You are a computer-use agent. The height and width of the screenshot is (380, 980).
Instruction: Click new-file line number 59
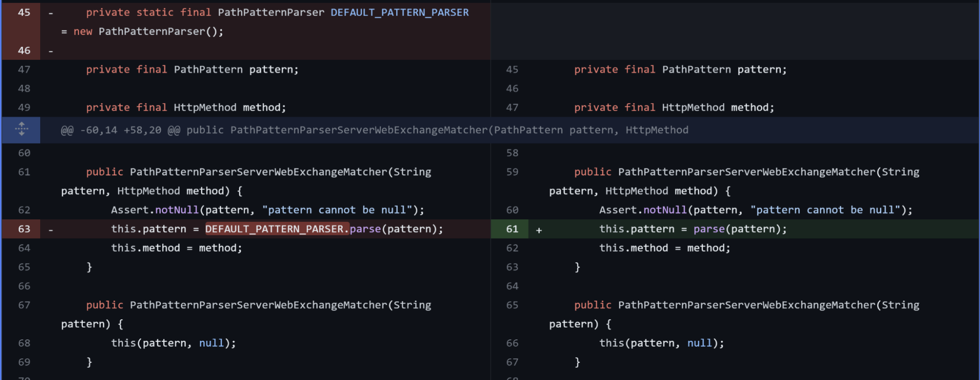(x=512, y=172)
